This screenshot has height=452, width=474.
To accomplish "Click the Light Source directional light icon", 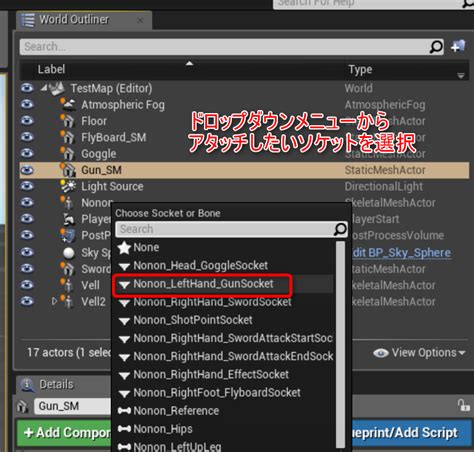I will tap(68, 186).
